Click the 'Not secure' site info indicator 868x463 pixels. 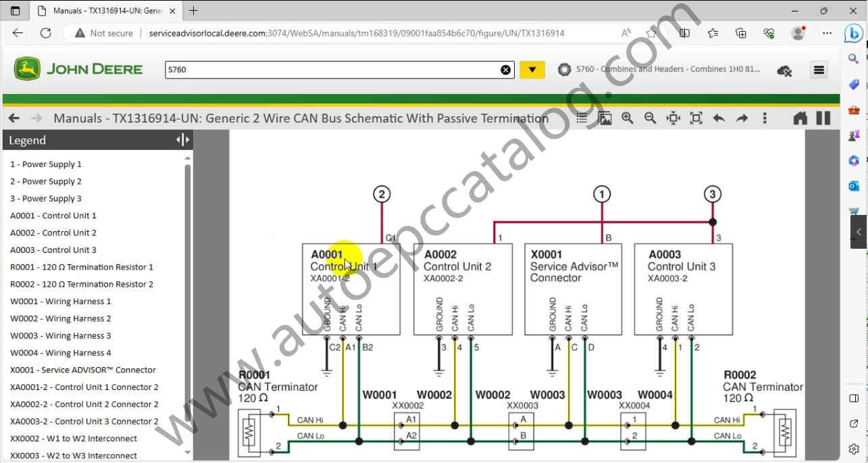(104, 33)
